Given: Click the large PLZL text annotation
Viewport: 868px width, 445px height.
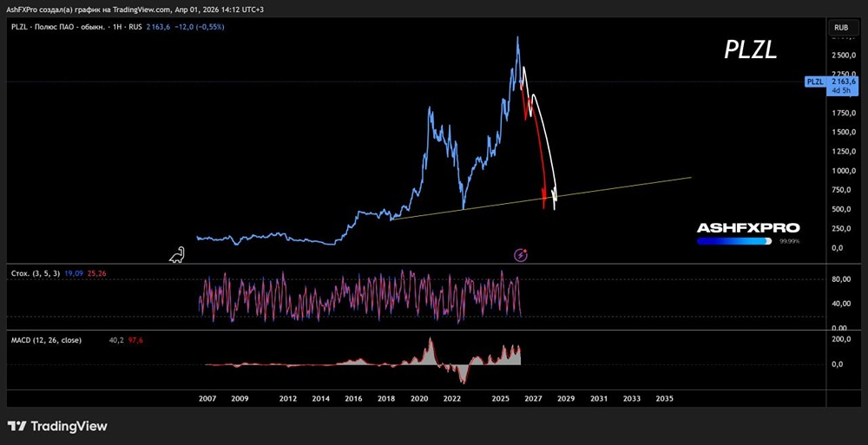Looking at the screenshot, I should pyautogui.click(x=751, y=50).
